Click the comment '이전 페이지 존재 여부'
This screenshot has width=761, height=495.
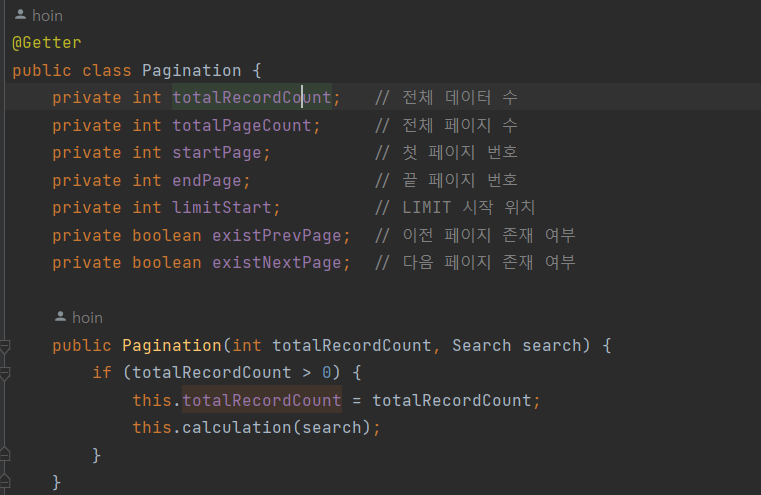click(475, 236)
